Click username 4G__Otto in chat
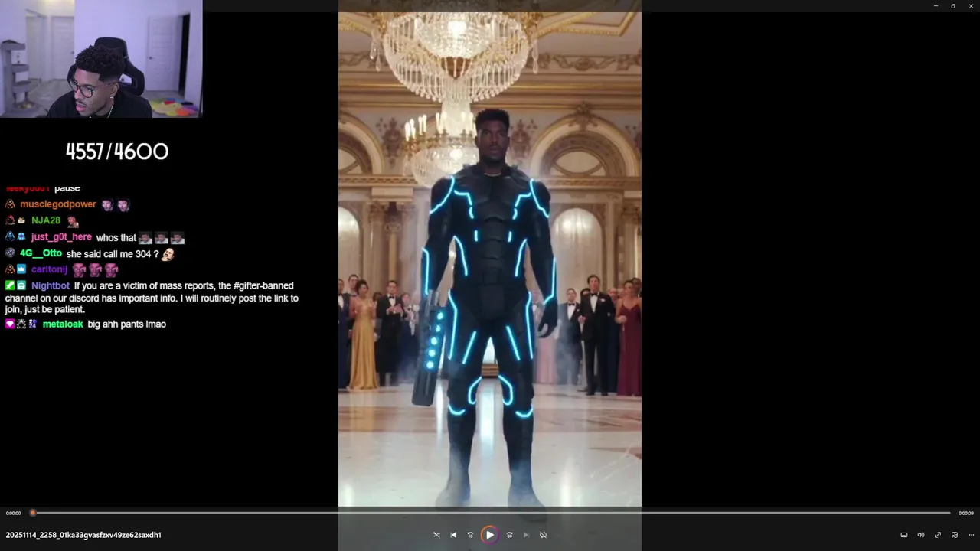Screen dimensions: 980x551 point(41,253)
